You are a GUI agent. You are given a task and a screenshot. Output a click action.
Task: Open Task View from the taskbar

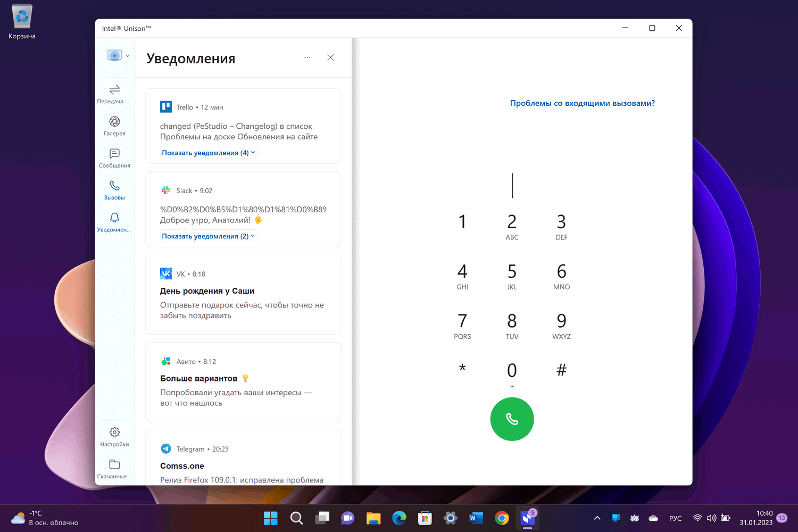pyautogui.click(x=322, y=518)
